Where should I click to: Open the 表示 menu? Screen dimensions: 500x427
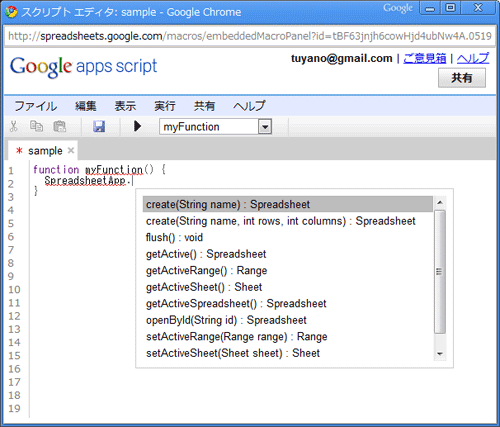[125, 106]
